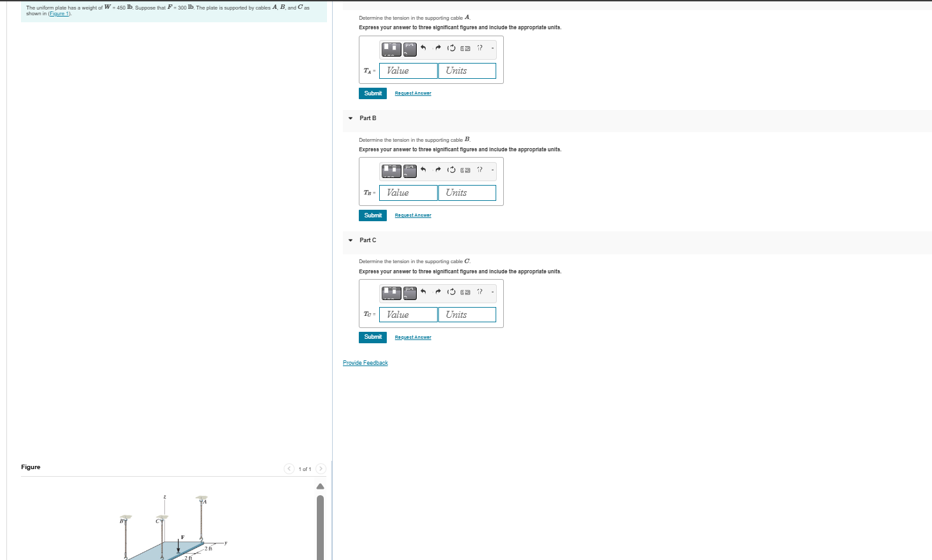
Task: Collapse the Part C section
Action: tap(351, 240)
